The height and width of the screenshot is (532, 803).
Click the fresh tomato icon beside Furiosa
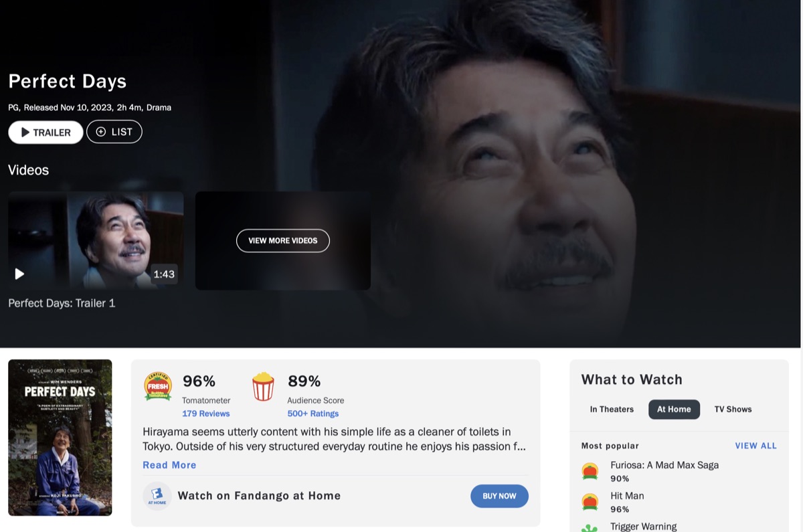click(x=590, y=471)
